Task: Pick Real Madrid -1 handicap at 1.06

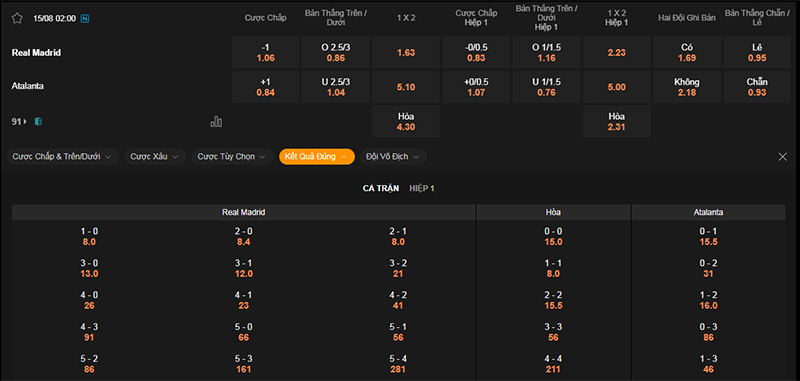Action: [265, 53]
